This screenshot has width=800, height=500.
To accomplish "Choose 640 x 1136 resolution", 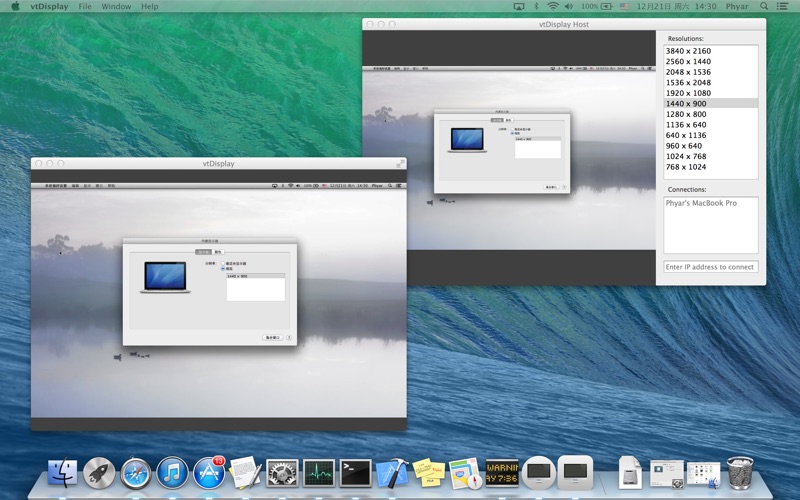I will click(x=711, y=135).
